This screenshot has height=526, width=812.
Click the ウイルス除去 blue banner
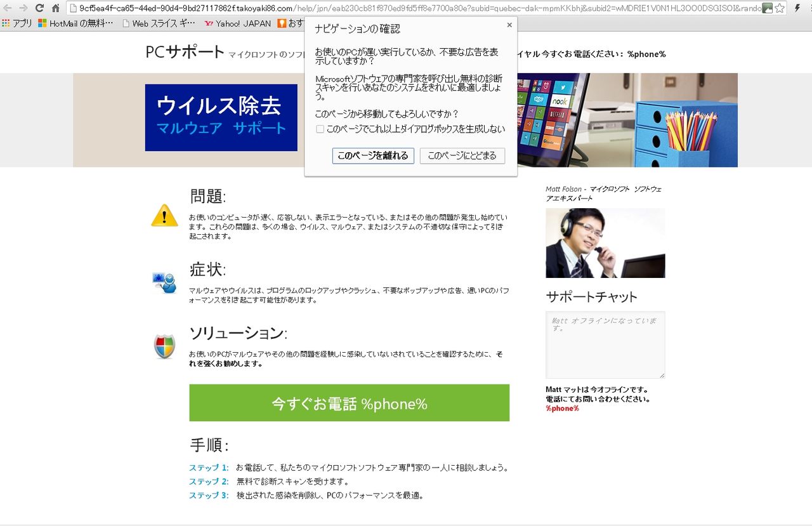pos(221,117)
